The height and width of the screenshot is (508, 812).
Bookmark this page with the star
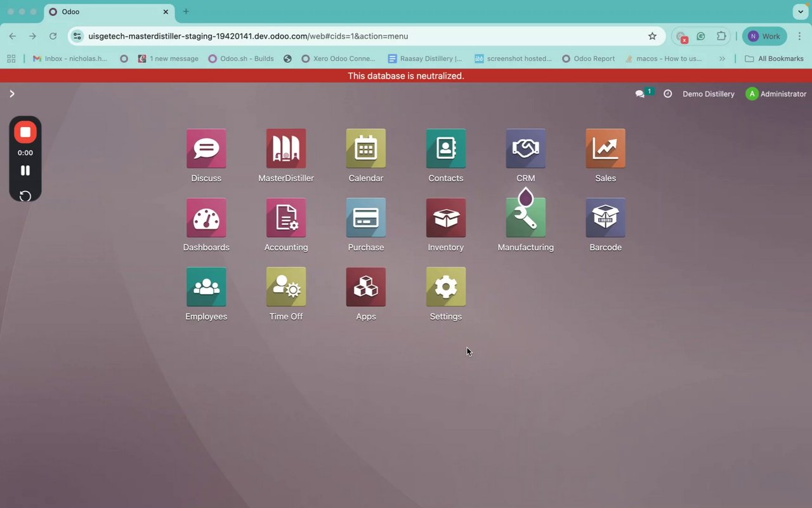point(652,36)
